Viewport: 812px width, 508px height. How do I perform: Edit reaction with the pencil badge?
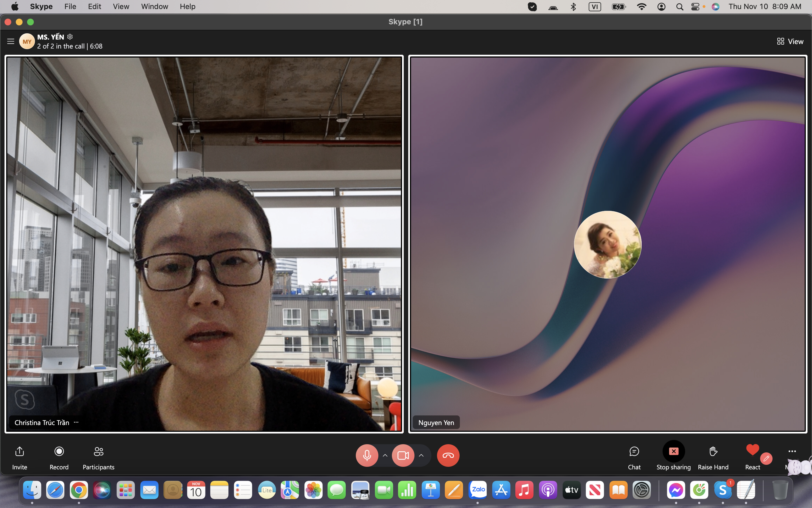tap(766, 458)
